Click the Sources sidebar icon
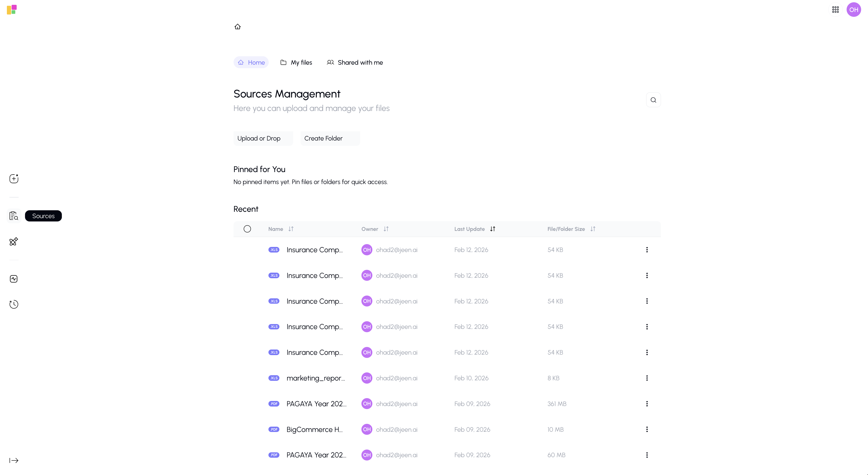The image size is (868, 475). [14, 216]
